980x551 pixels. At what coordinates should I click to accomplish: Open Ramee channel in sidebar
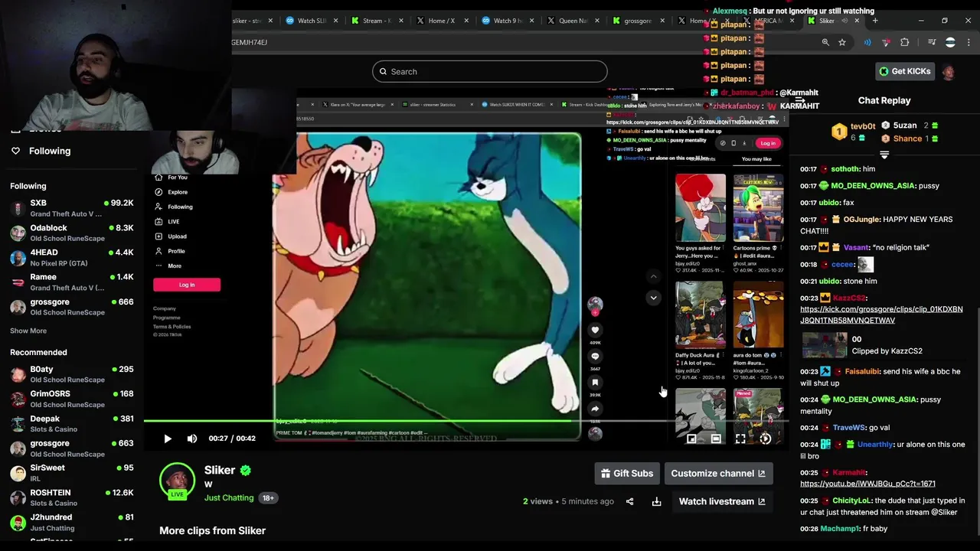pos(72,282)
